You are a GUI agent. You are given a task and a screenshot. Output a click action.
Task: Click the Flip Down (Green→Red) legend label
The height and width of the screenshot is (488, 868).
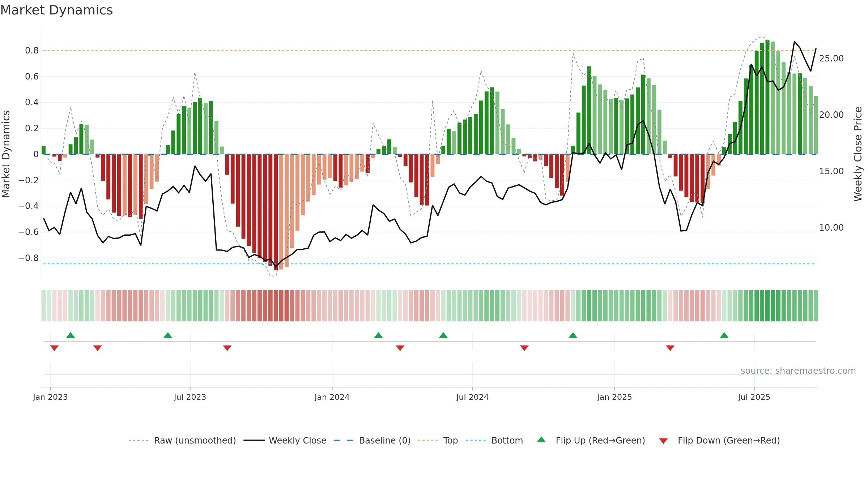pyautogui.click(x=729, y=440)
